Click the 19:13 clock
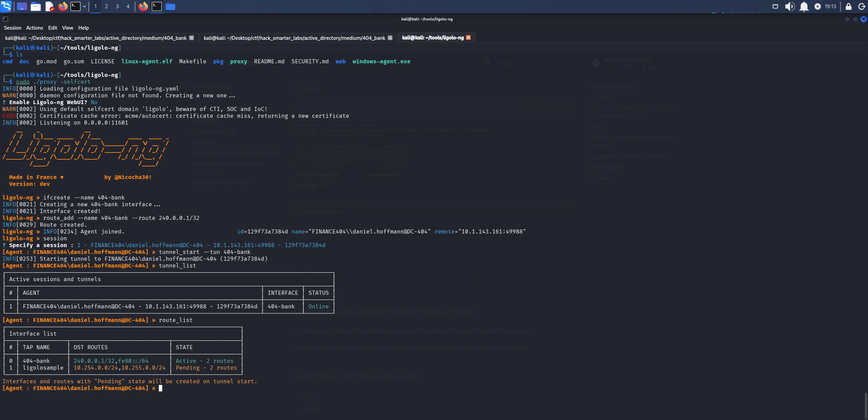 pos(830,6)
